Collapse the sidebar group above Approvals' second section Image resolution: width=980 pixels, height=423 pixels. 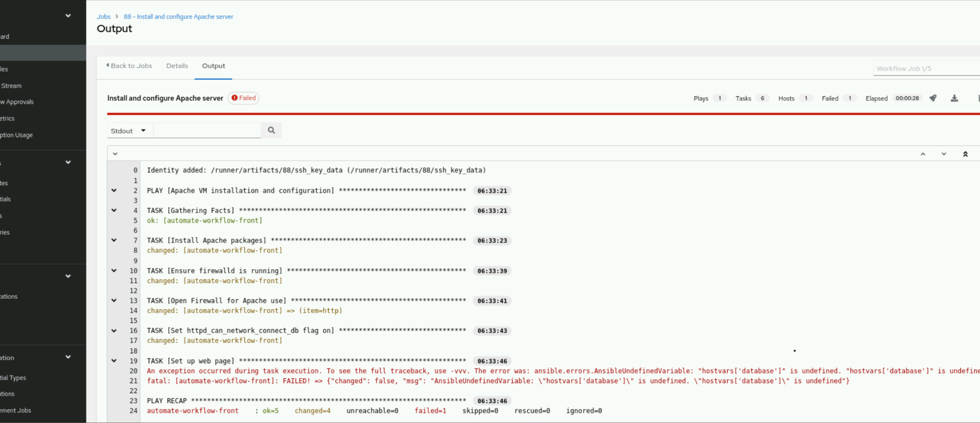pyautogui.click(x=68, y=162)
